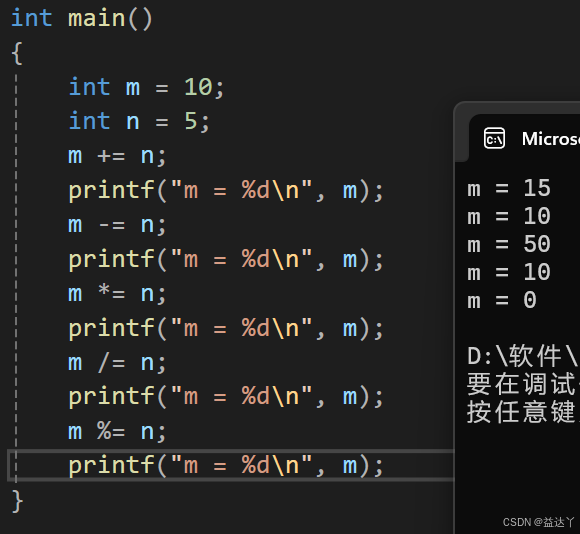Click the console path line 'D:\软件\'

click(523, 356)
